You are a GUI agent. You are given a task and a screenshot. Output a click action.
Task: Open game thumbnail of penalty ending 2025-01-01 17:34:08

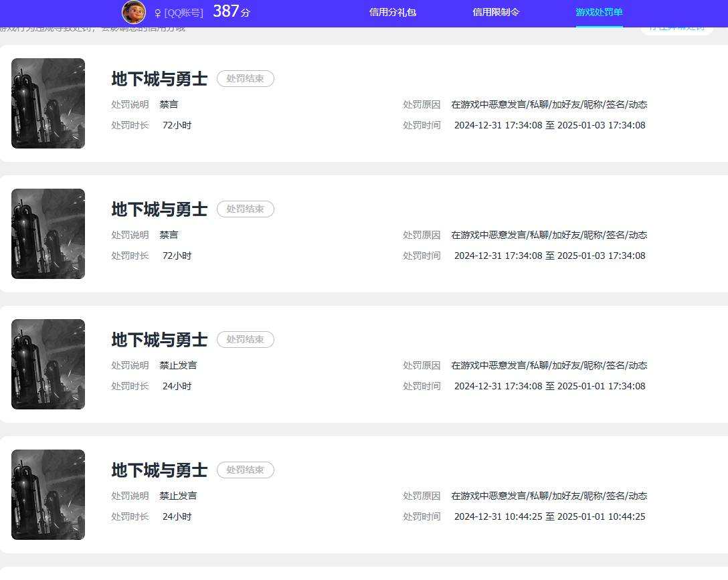[48, 364]
